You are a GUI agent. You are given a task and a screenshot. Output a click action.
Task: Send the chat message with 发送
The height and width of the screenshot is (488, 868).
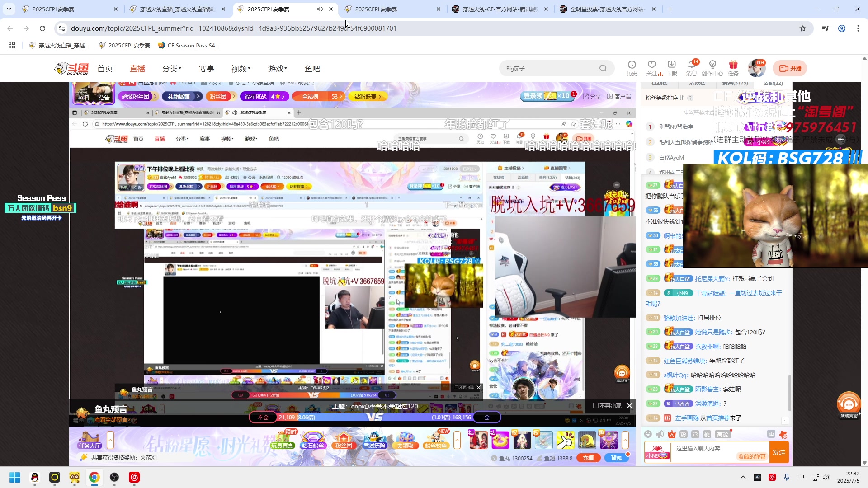(778, 452)
